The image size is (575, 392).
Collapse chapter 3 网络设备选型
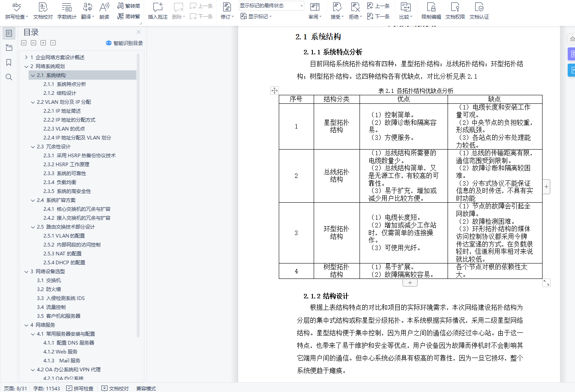tap(26, 272)
